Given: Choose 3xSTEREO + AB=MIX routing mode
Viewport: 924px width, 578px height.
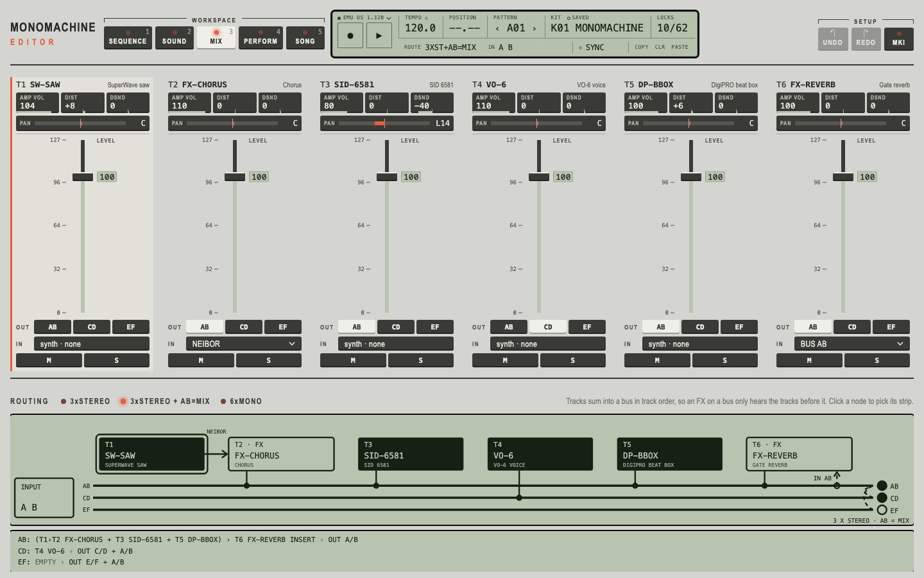Looking at the screenshot, I should (166, 401).
